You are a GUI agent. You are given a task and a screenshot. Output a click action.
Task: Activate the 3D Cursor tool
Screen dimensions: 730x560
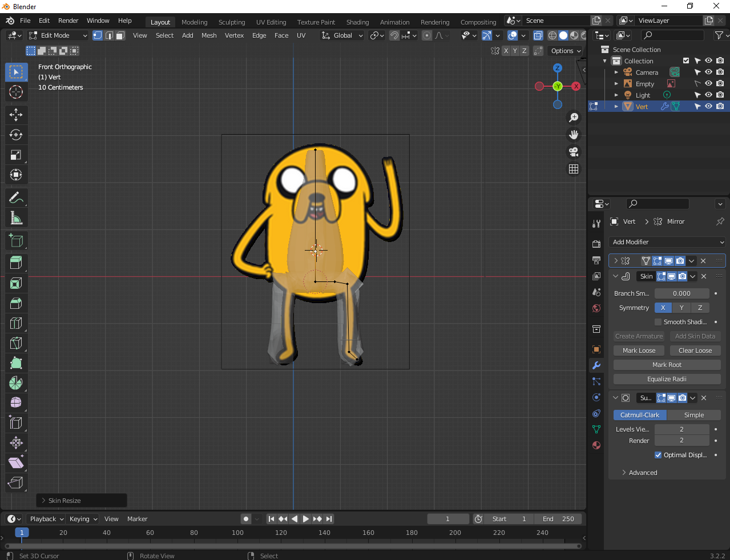point(16,92)
